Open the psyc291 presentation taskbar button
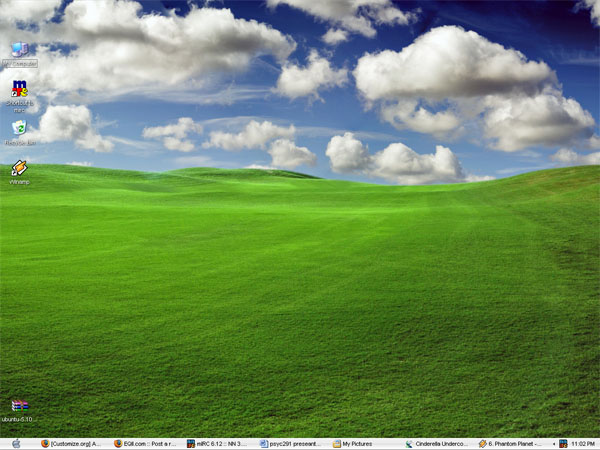 point(290,444)
